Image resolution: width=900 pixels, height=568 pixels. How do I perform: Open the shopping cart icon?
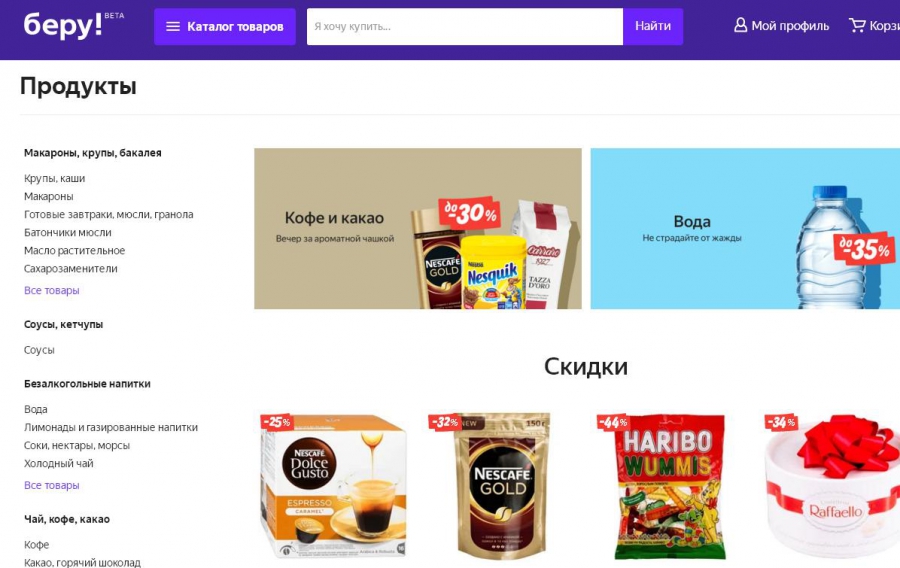(857, 25)
